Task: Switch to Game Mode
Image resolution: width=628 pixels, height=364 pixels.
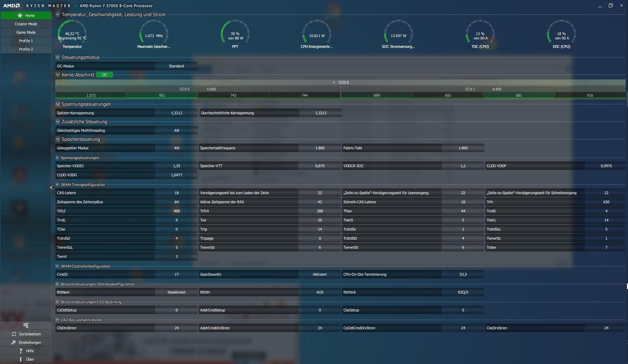Action: [x=26, y=32]
